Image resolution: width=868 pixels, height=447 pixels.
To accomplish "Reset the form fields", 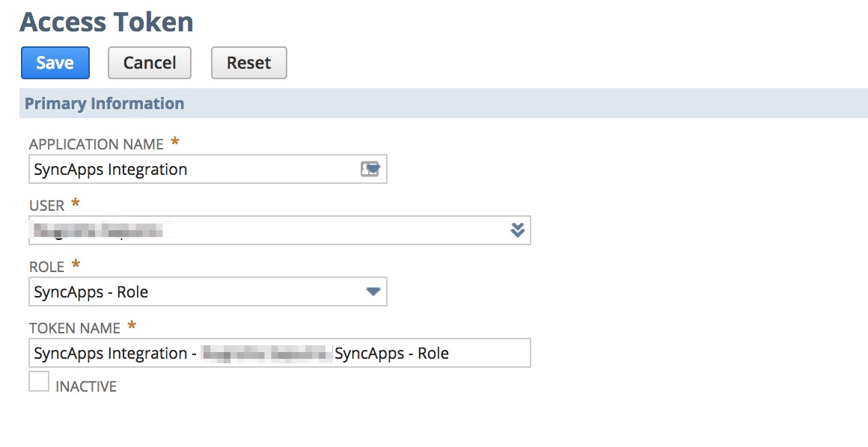I will tap(249, 63).
